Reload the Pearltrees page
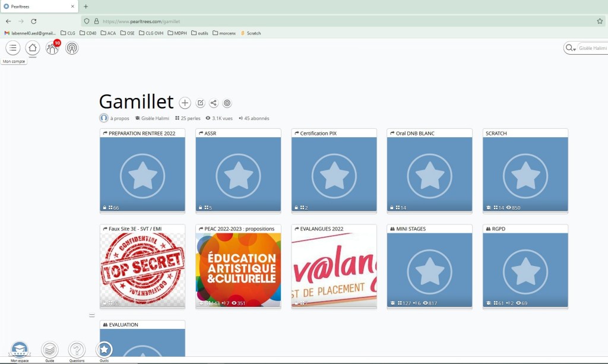The image size is (608, 364). click(34, 21)
